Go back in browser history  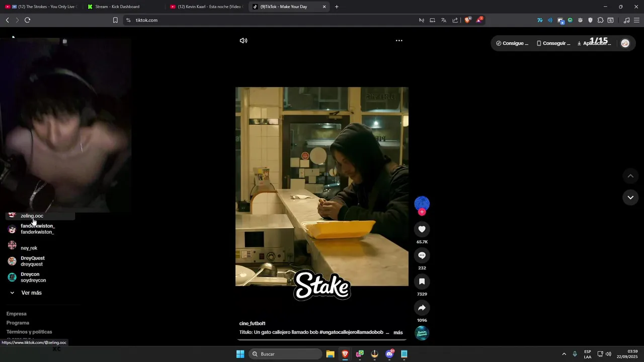coord(7,20)
